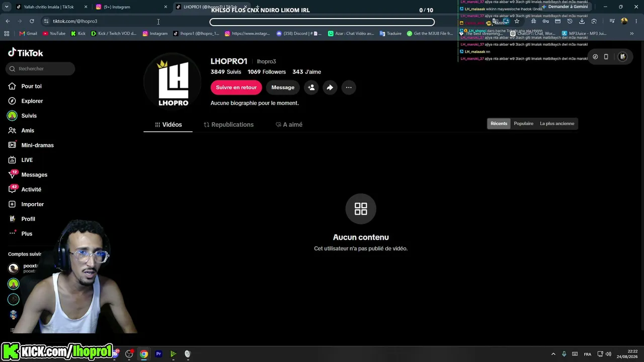The width and height of the screenshot is (644, 362).
Task: Open Messages with 12 unread badge
Action: click(28, 174)
